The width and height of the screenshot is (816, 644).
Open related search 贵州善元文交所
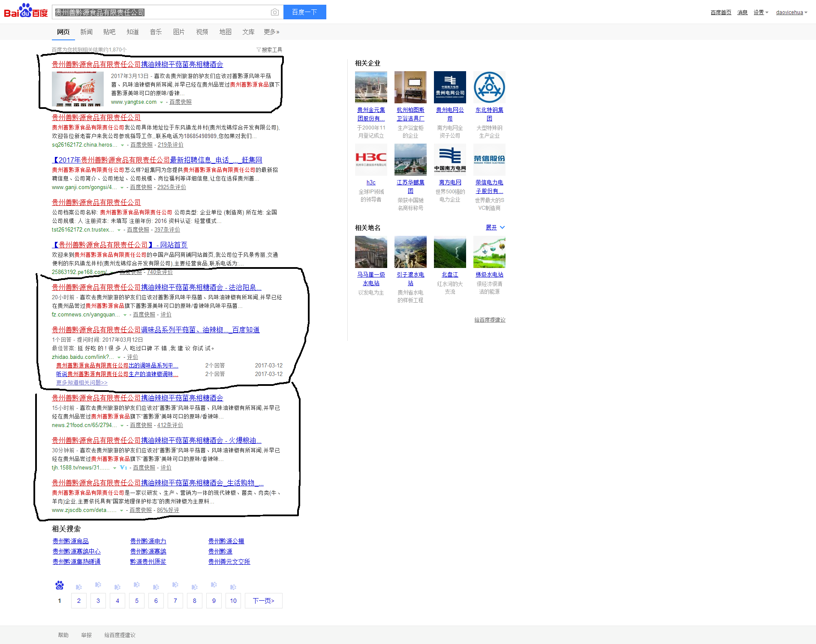click(229, 562)
